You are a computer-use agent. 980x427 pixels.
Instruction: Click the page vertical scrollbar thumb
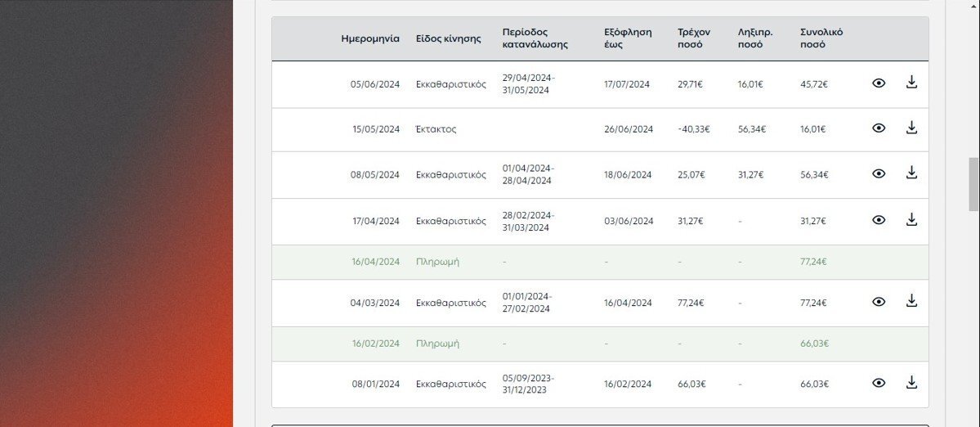[973, 184]
